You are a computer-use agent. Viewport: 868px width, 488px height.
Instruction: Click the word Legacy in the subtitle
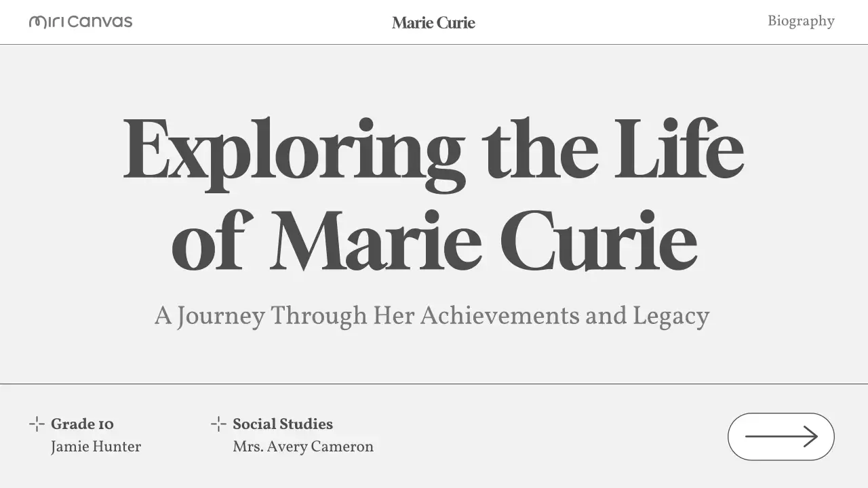pos(671,317)
